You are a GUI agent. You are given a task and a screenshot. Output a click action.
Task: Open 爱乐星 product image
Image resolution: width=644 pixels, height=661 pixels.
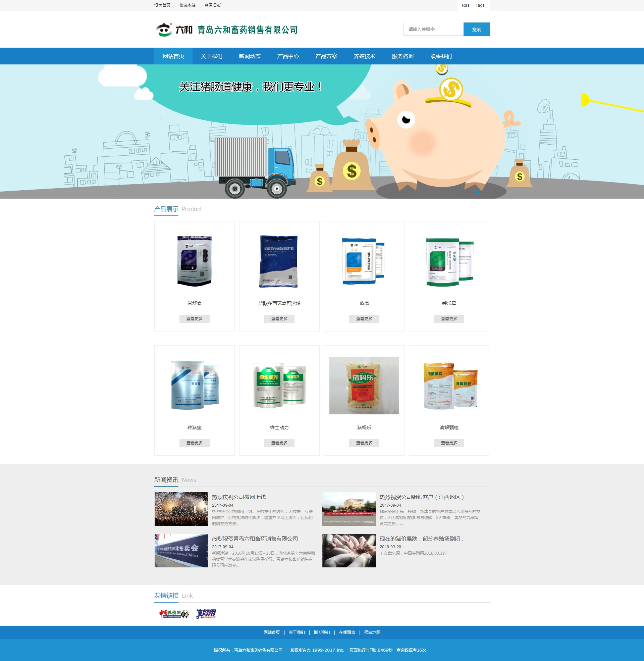coord(449,262)
